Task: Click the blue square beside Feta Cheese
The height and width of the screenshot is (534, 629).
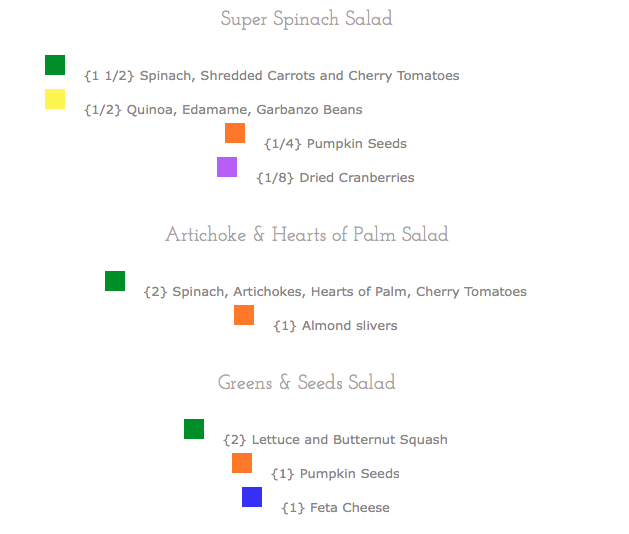Action: point(252,497)
